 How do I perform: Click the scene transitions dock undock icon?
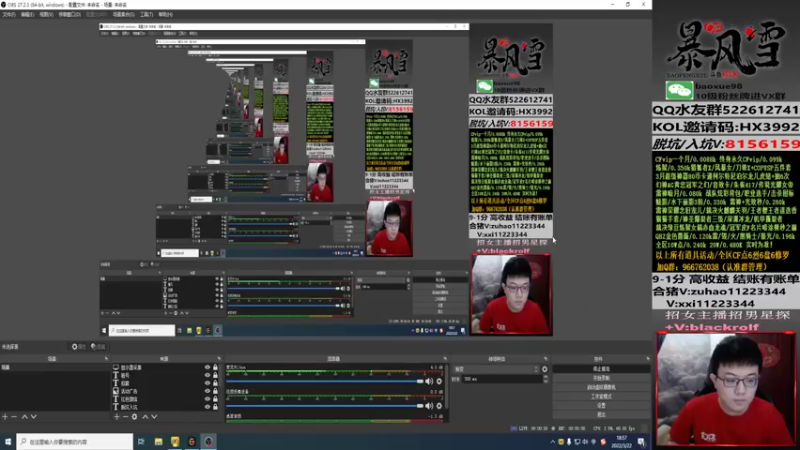point(545,359)
